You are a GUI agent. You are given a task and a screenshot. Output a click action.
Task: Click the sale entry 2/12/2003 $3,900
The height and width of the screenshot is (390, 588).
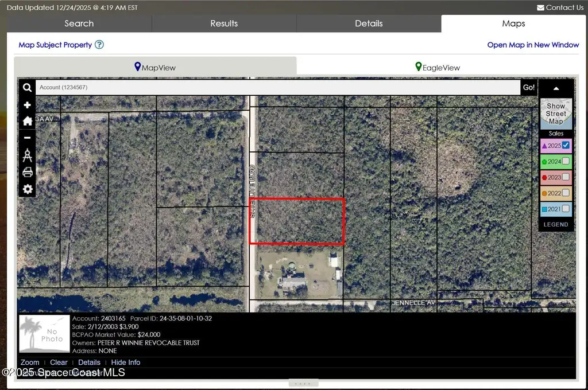point(113,327)
